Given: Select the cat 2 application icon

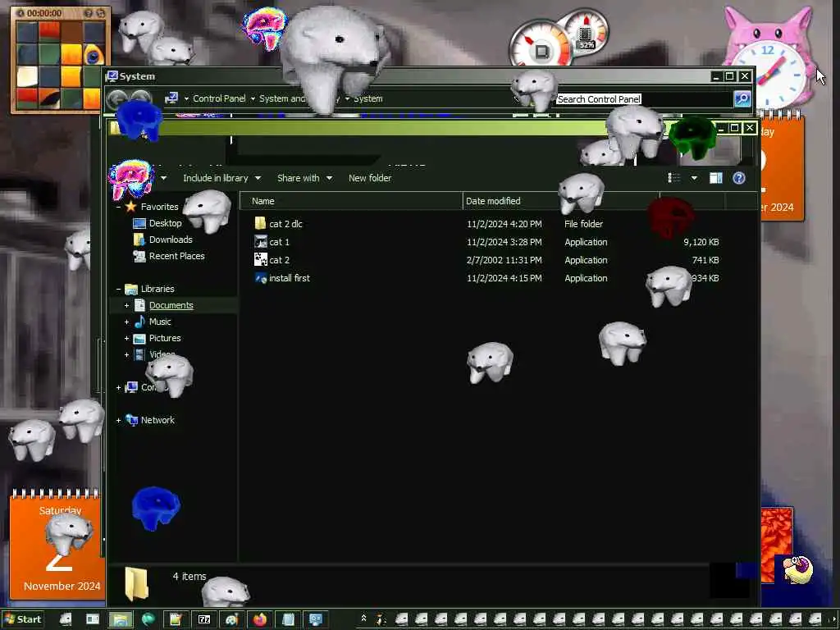Looking at the screenshot, I should click(260, 260).
